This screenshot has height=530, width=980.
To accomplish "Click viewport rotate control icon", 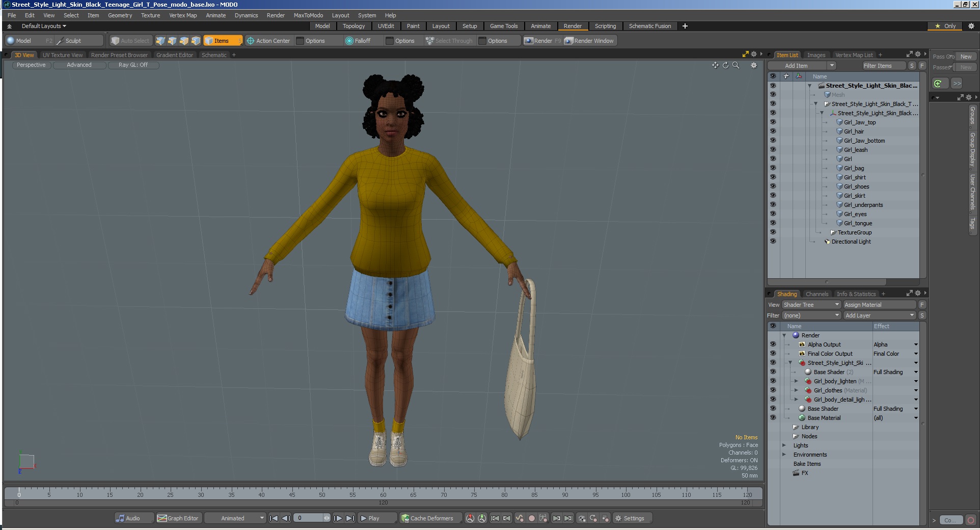I will pyautogui.click(x=725, y=65).
